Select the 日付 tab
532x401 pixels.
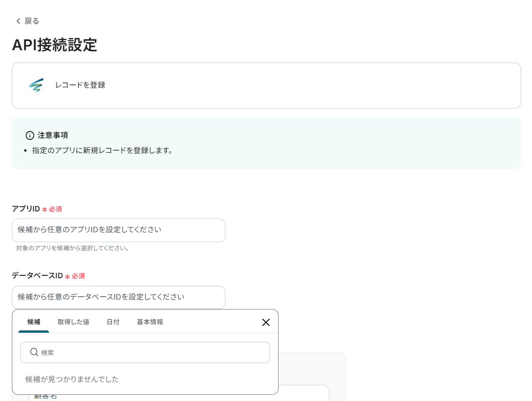tap(113, 322)
